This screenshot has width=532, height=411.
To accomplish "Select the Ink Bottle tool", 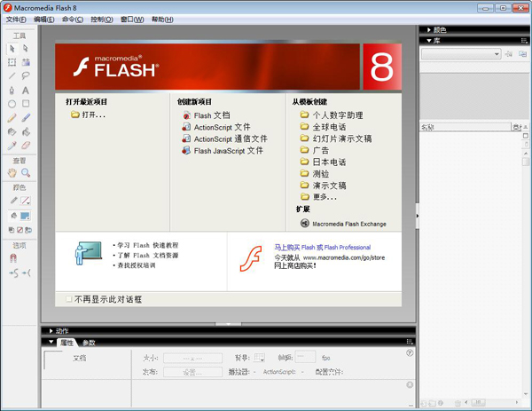I will (12, 131).
